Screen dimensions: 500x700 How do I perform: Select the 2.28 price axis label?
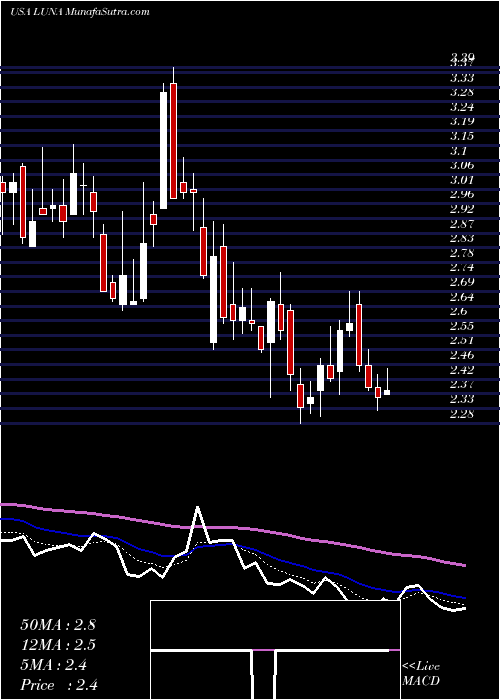[462, 413]
